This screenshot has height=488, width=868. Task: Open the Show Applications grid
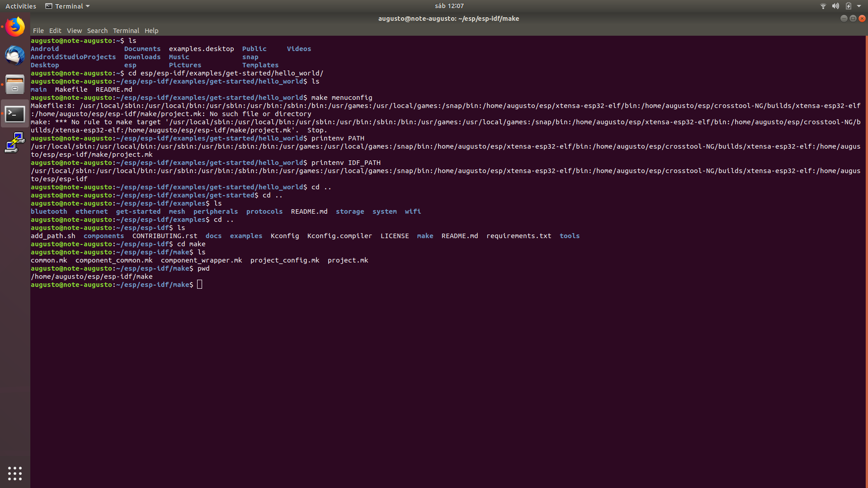point(15,473)
